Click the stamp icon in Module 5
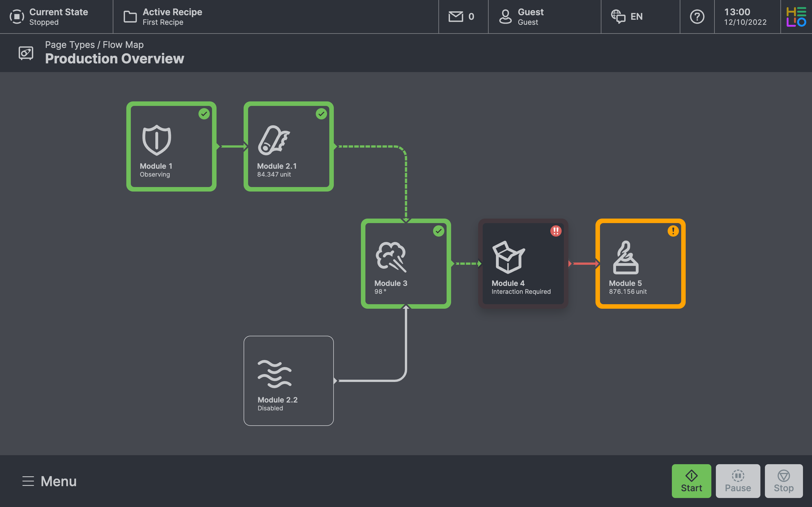The height and width of the screenshot is (507, 812). pyautogui.click(x=625, y=257)
